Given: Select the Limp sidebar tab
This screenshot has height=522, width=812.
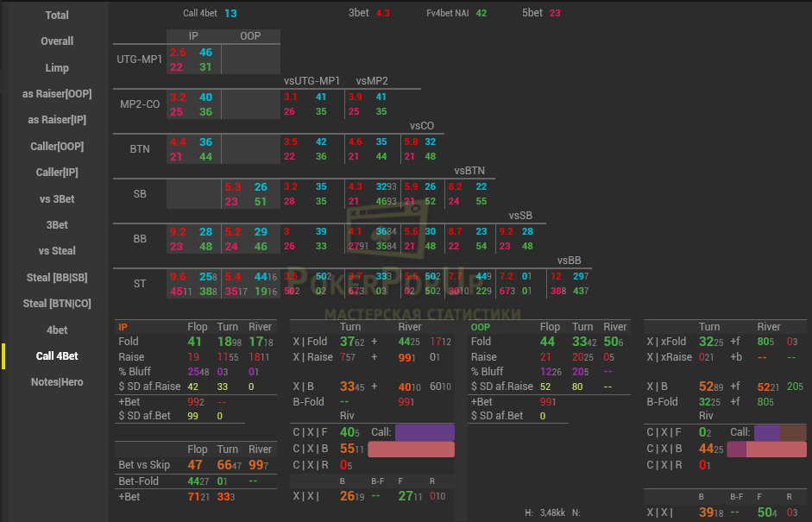Looking at the screenshot, I should 57,67.
